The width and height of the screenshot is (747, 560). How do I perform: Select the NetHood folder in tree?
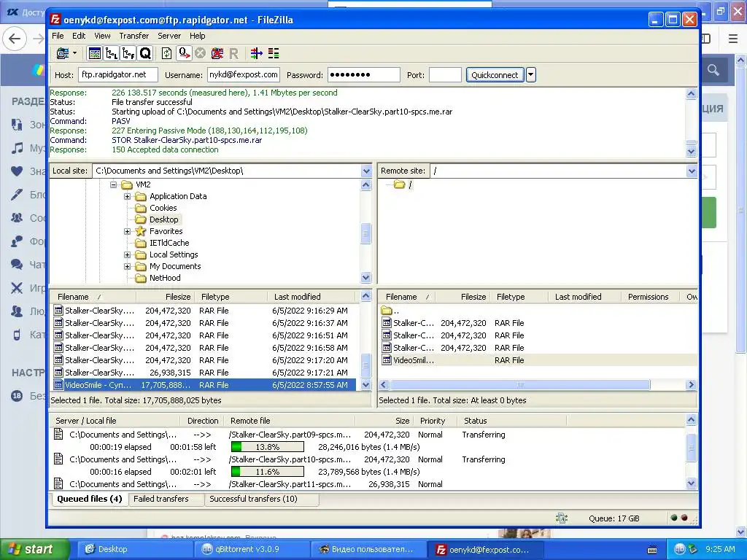pos(165,278)
